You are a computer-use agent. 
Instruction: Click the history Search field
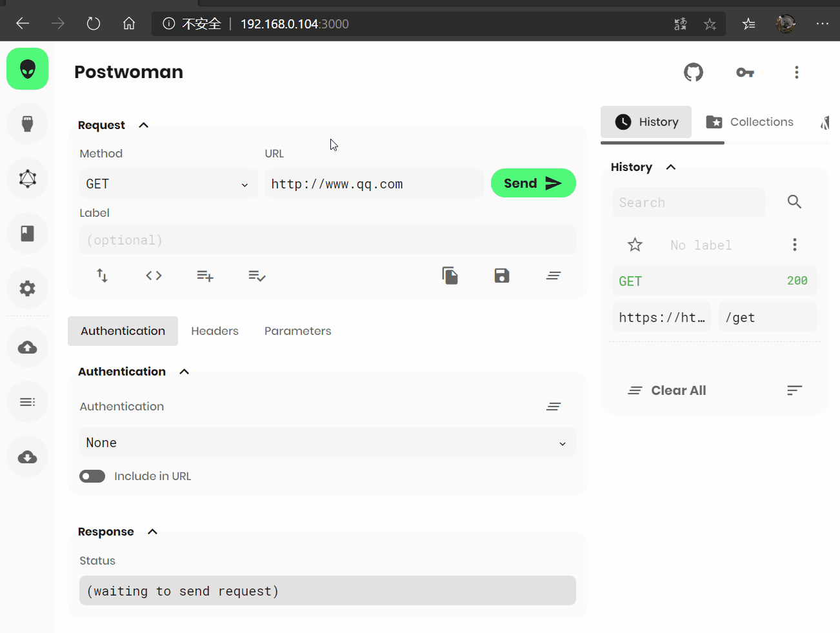coord(689,202)
